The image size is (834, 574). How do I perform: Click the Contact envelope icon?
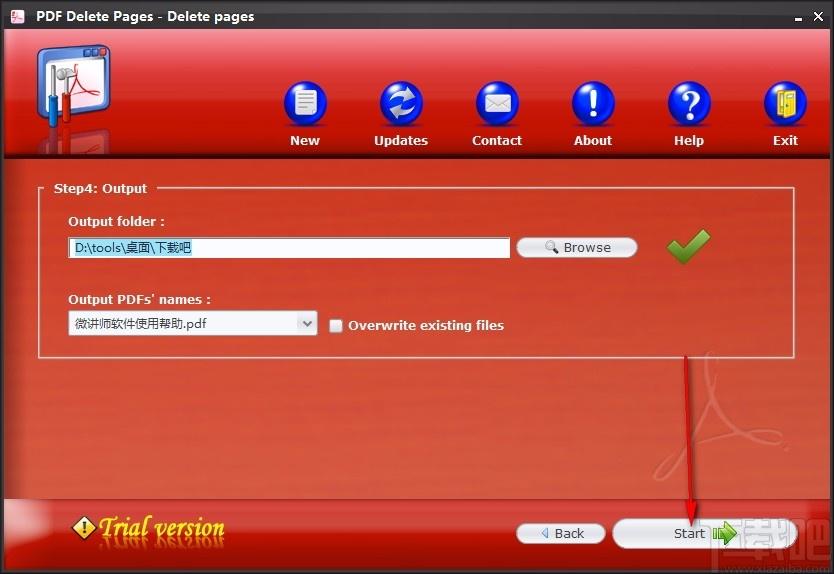[x=497, y=104]
